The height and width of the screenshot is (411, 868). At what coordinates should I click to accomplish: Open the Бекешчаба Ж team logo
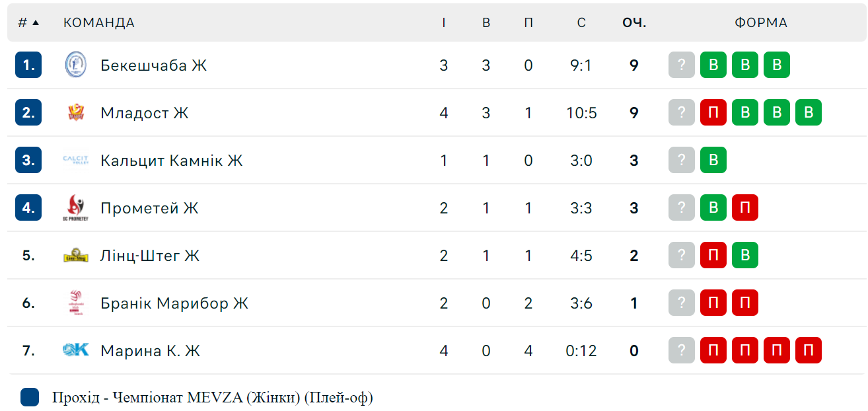point(75,65)
